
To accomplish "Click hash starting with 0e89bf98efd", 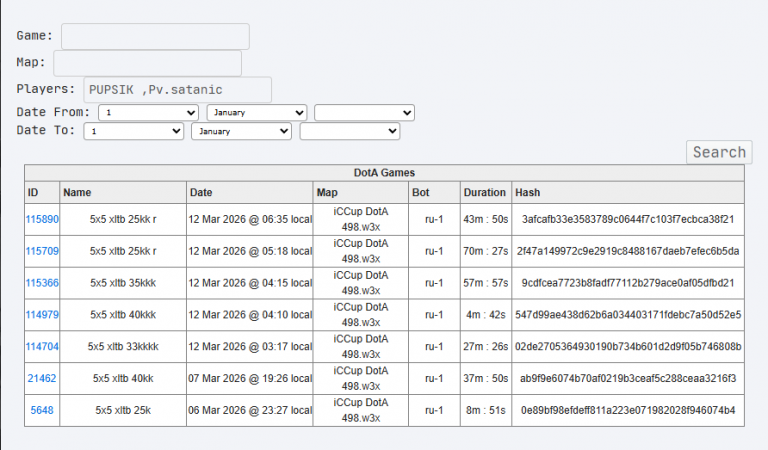I will 628,410.
